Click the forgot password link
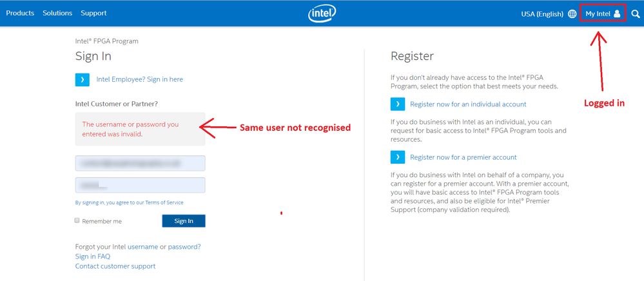Image resolution: width=644 pixels, height=281 pixels. pos(184,247)
